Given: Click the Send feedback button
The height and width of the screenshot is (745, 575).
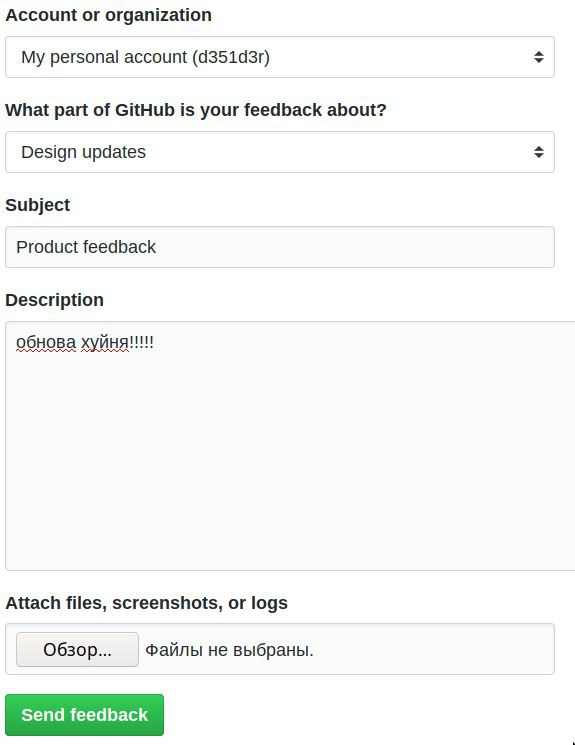Looking at the screenshot, I should [85, 715].
